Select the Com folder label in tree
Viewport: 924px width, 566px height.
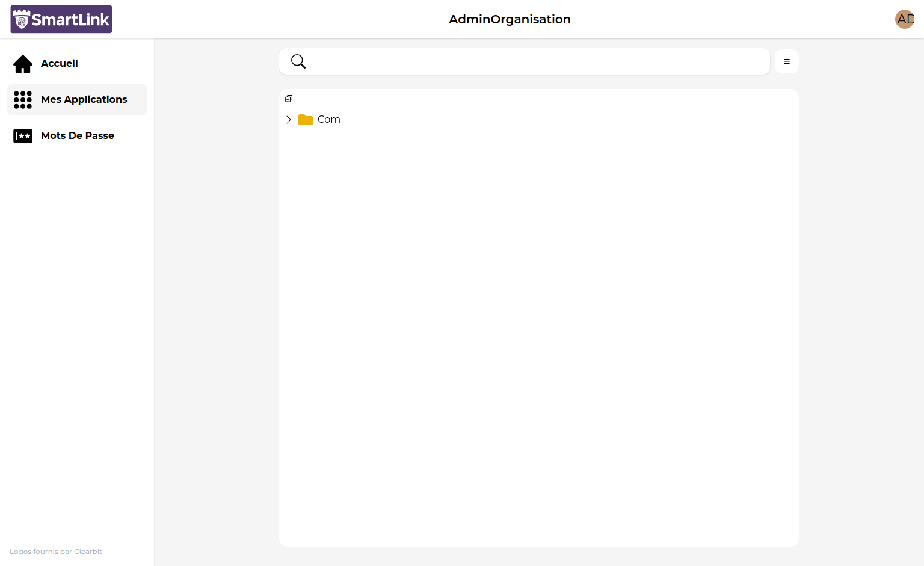point(329,120)
